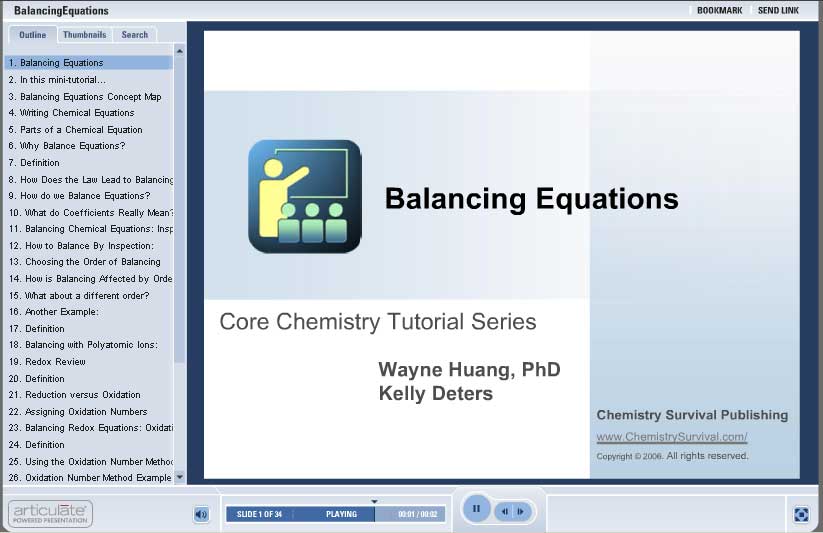Open the Search tab
This screenshot has height=533, width=823.
(x=135, y=35)
